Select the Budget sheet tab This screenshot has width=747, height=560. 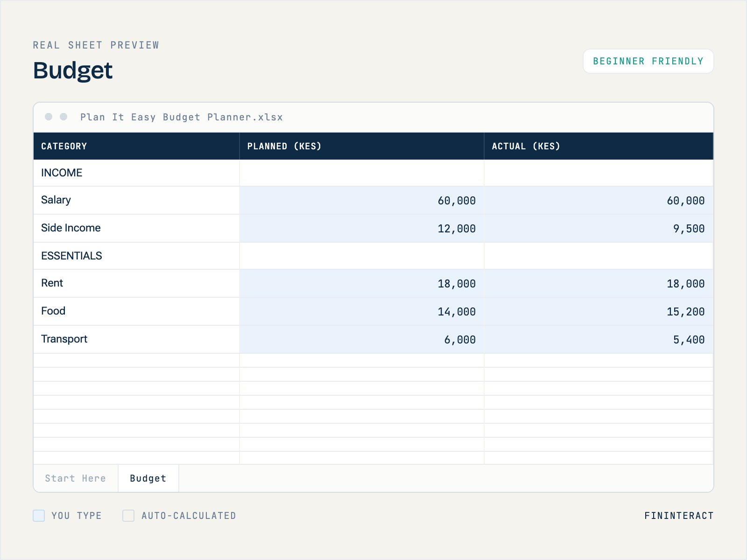point(148,478)
